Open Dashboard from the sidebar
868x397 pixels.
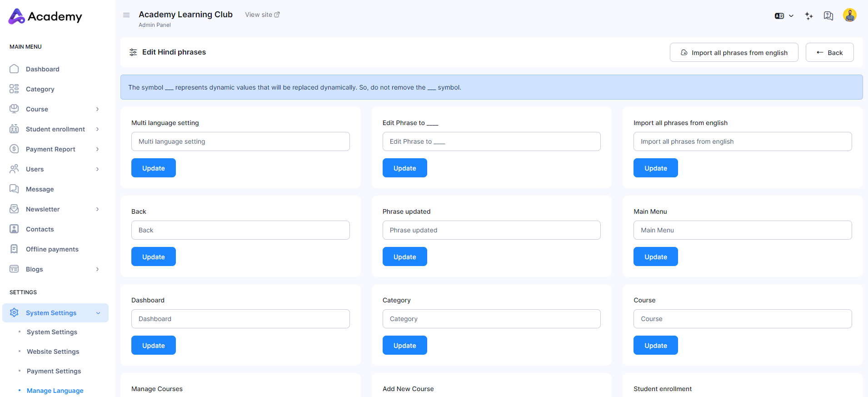click(x=42, y=69)
